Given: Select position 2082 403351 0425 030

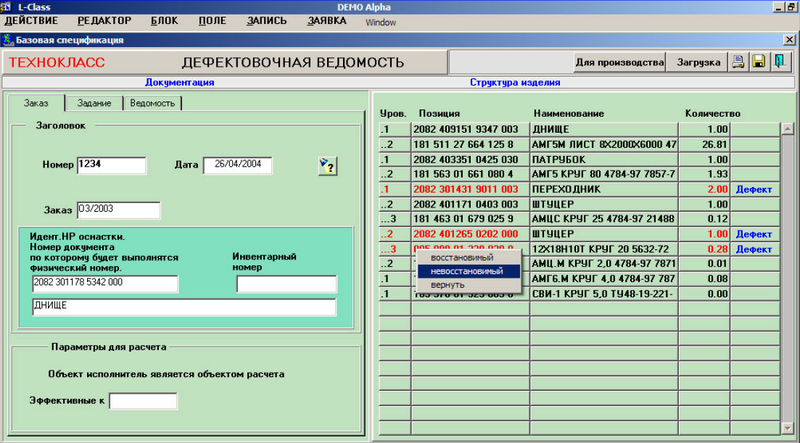Looking at the screenshot, I should click(470, 159).
